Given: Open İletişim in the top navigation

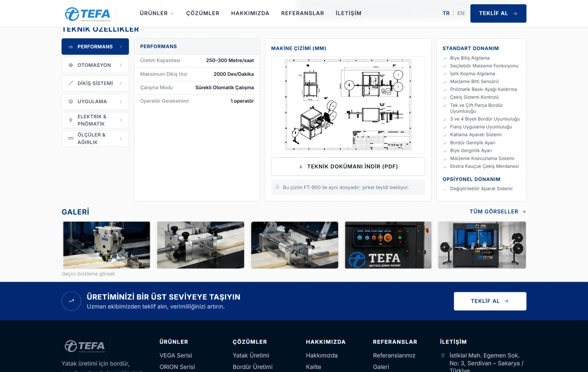Looking at the screenshot, I should coord(348,13).
